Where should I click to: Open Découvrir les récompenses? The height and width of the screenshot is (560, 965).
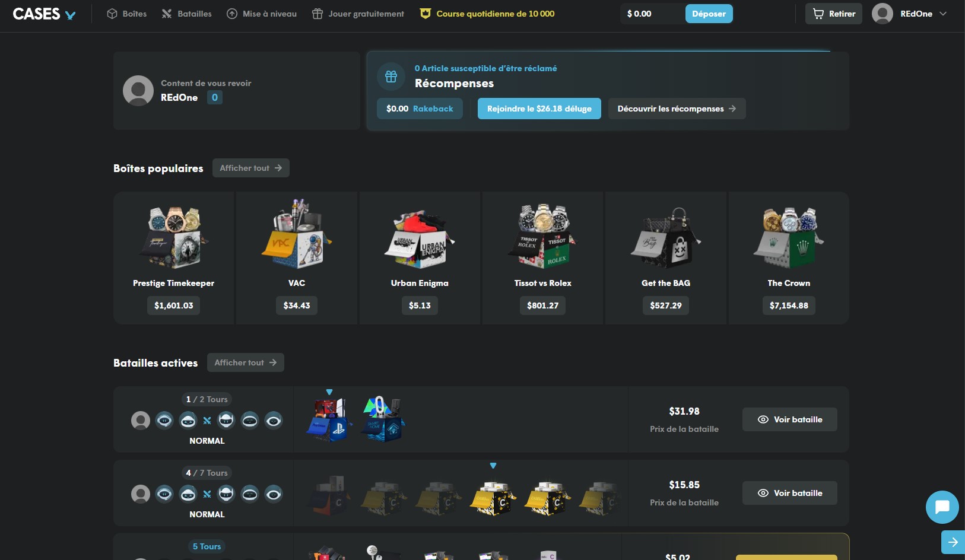coord(676,109)
